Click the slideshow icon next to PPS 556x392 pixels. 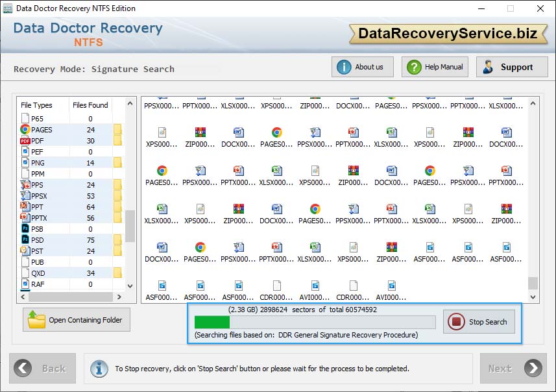[x=25, y=184]
